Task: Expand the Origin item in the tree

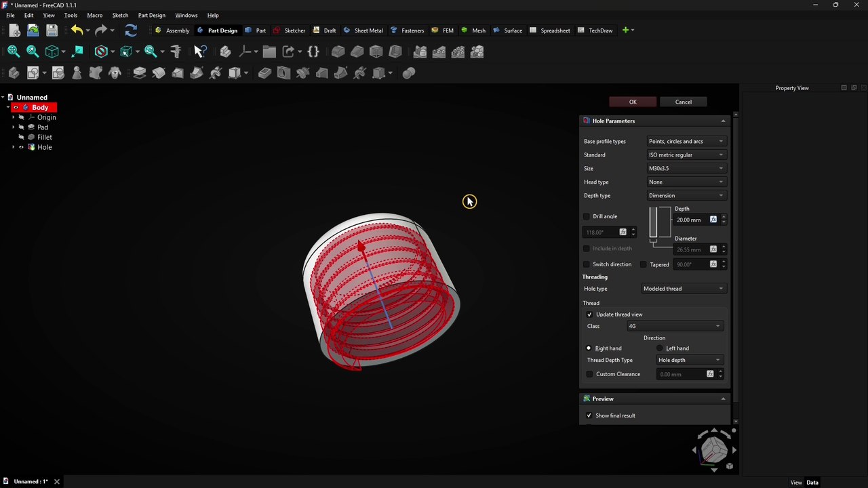Action: tap(13, 117)
